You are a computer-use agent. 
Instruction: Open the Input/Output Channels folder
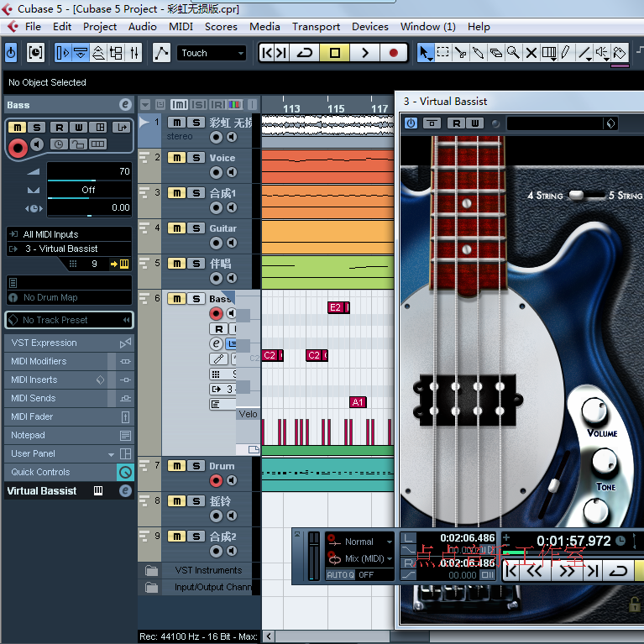coord(199,587)
